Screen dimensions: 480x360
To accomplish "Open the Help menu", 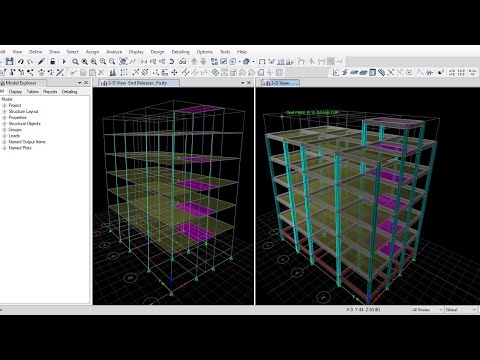I will (x=242, y=52).
